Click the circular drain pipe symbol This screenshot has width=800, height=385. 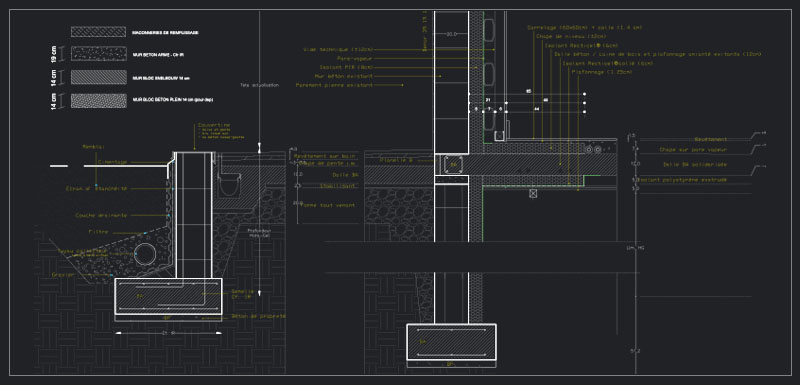(x=146, y=253)
